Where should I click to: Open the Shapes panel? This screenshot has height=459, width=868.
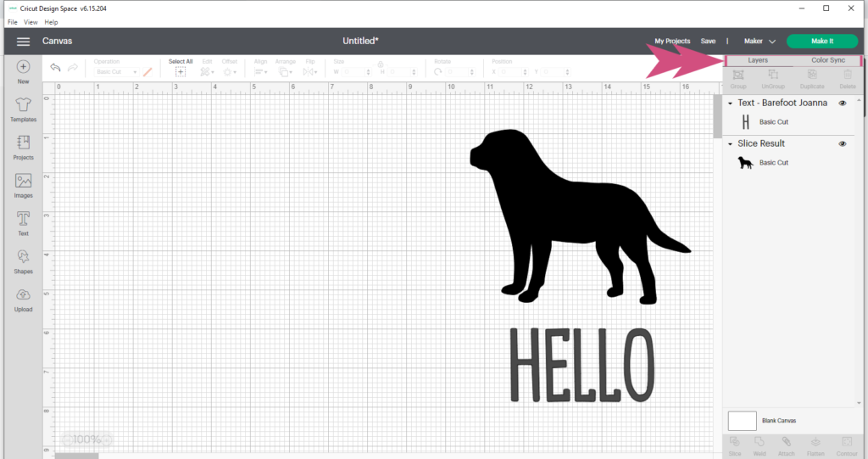pyautogui.click(x=23, y=261)
